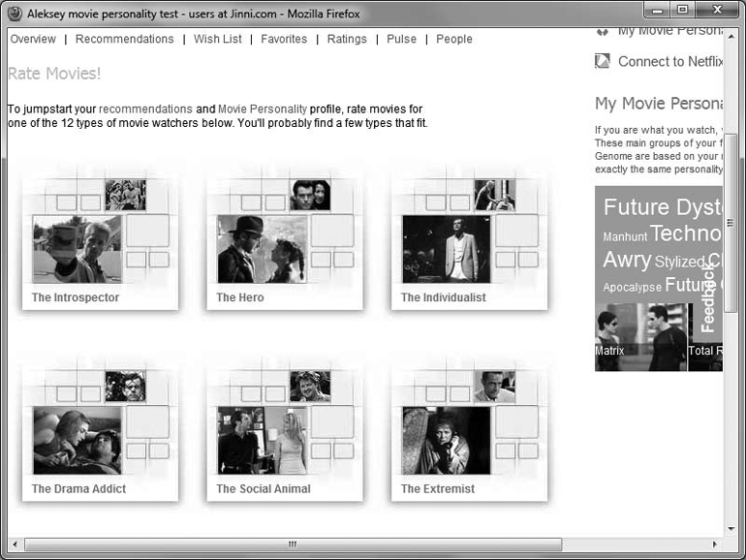Choose The Social Animal card
The image size is (746, 560).
pyautogui.click(x=284, y=435)
